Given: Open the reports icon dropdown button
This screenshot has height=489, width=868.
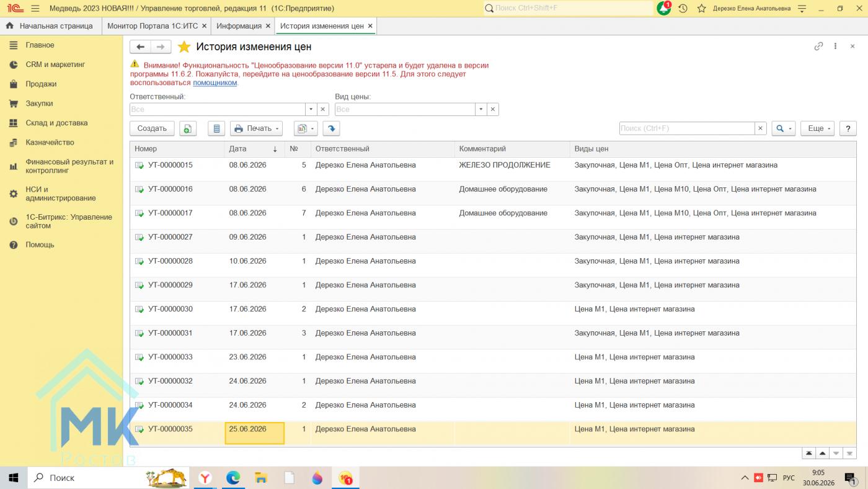Looking at the screenshot, I should click(x=306, y=128).
